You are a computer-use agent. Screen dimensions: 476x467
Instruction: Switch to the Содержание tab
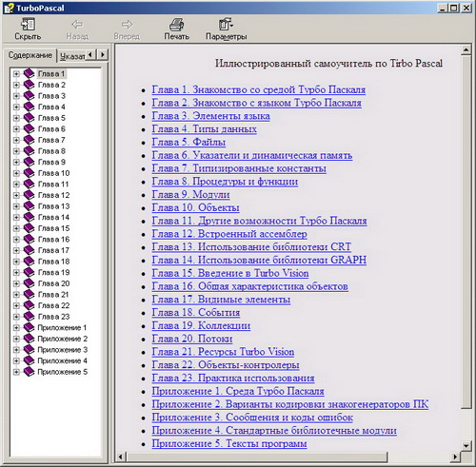pos(30,55)
